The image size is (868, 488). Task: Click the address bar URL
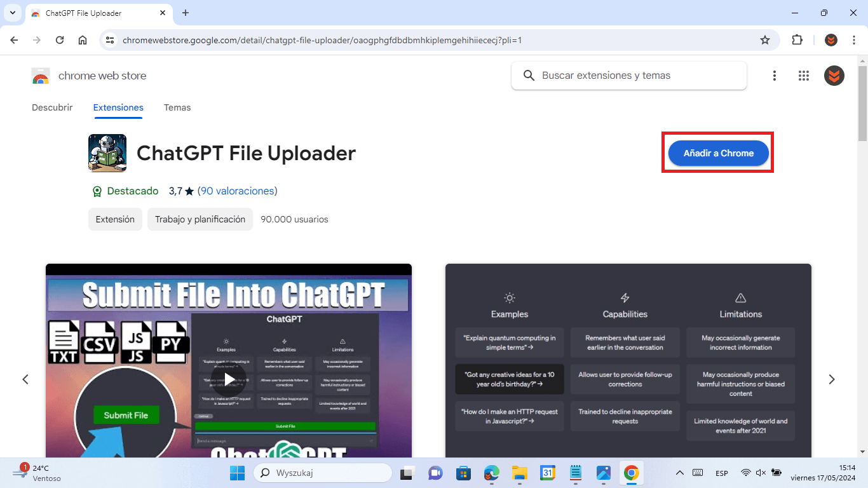322,40
